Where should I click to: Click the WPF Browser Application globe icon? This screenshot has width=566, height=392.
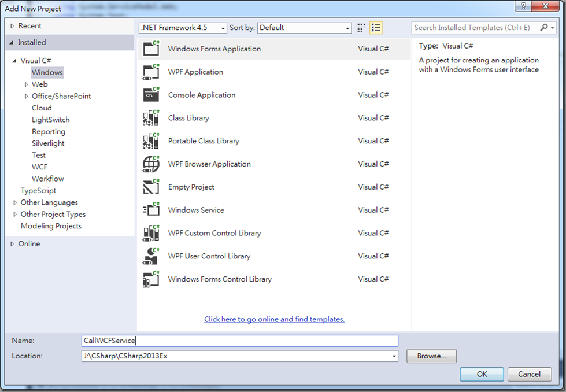[151, 164]
